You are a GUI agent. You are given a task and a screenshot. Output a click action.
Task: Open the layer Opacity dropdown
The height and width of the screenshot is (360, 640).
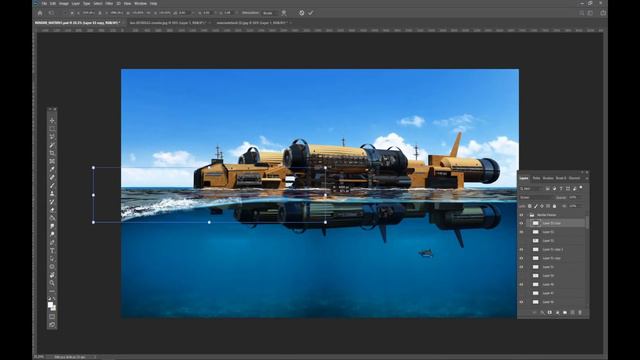click(x=575, y=198)
